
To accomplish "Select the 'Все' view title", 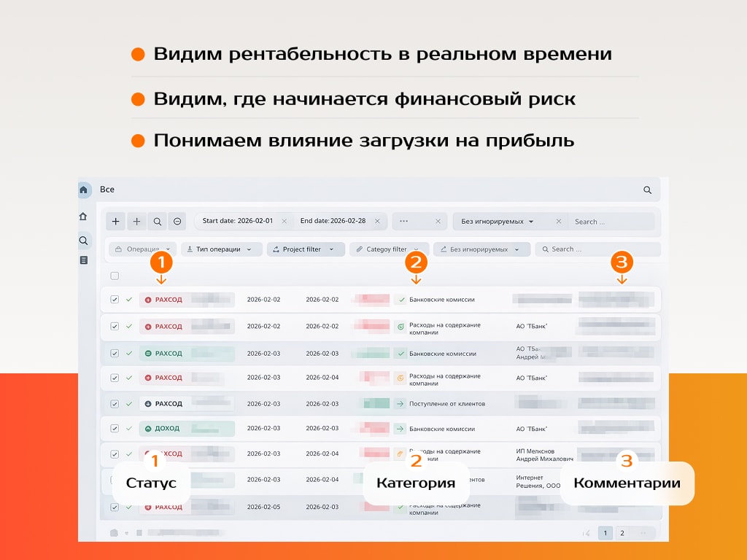I will (107, 190).
